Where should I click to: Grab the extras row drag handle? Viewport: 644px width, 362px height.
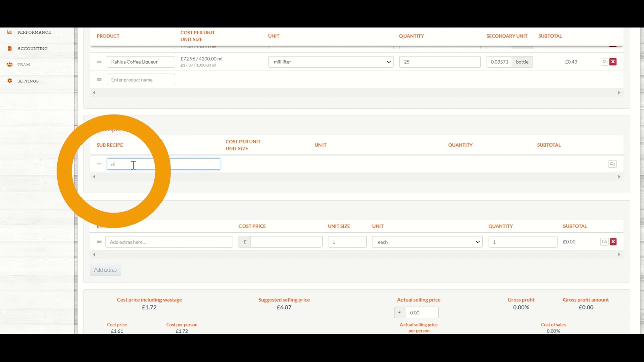[99, 242]
